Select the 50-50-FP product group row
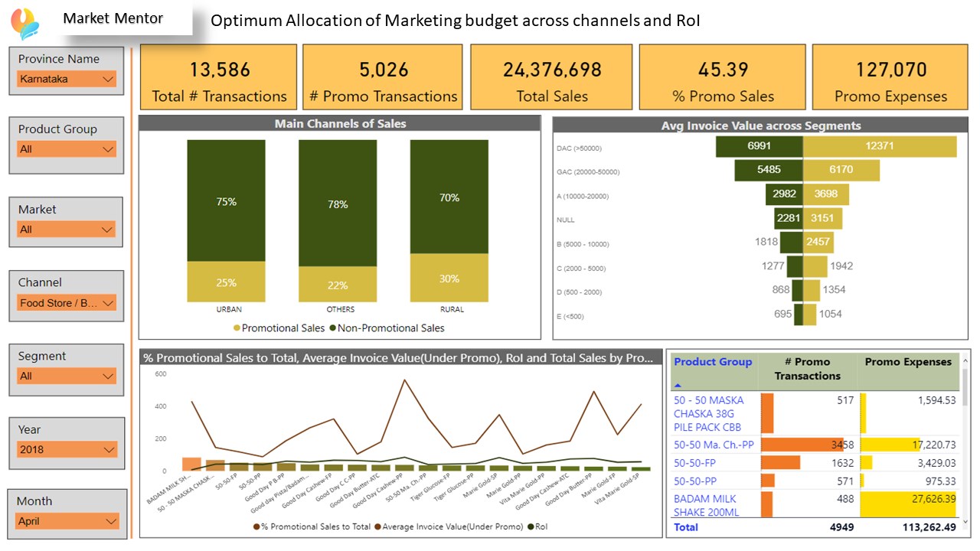 coord(815,463)
